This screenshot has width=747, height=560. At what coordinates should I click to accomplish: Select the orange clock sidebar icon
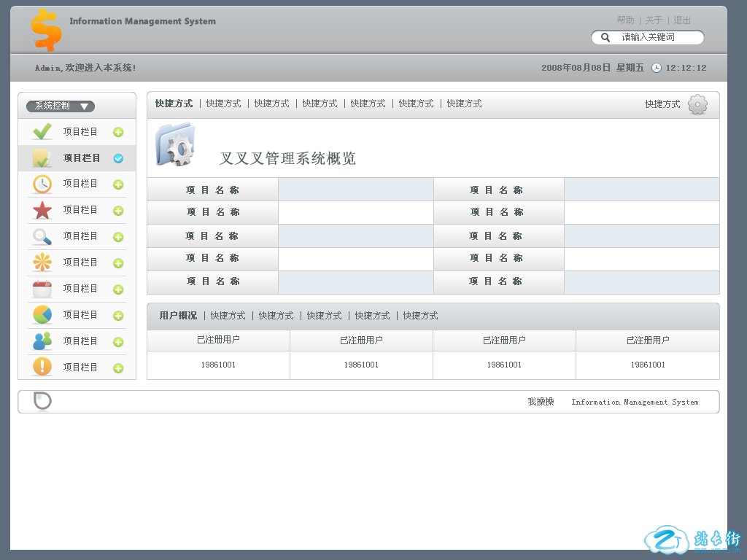coord(42,184)
